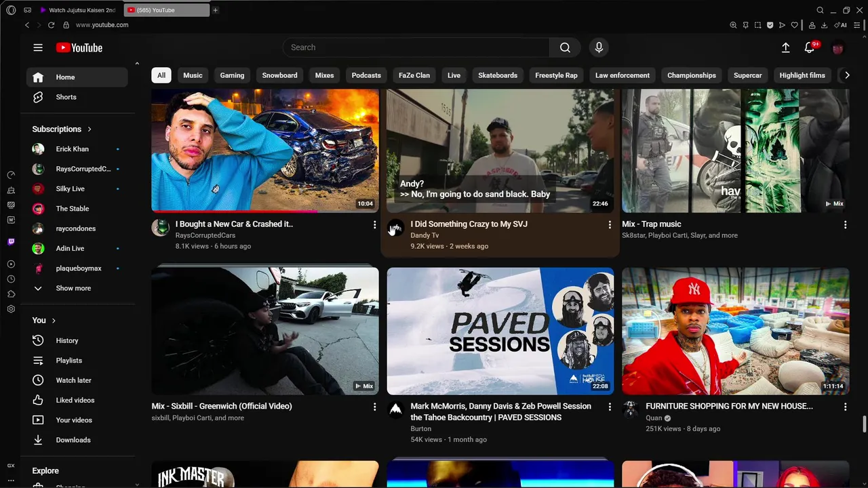Expand the Subscriptions section chevron
Viewport: 868px width, 488px height.
click(x=90, y=129)
